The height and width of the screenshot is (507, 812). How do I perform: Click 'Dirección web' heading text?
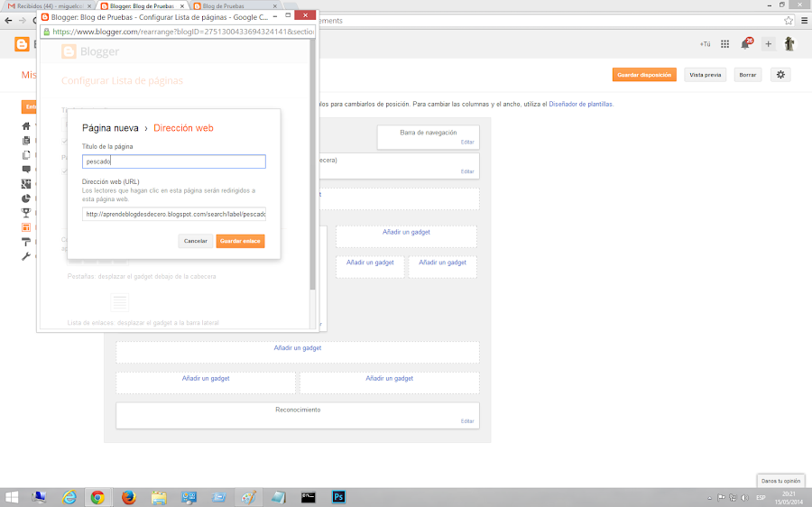coord(183,128)
